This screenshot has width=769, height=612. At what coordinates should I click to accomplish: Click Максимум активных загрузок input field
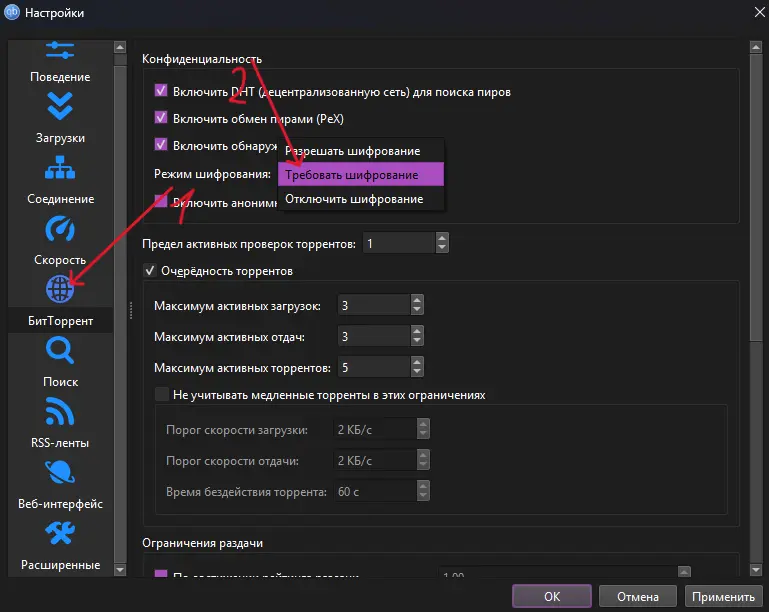(374, 305)
